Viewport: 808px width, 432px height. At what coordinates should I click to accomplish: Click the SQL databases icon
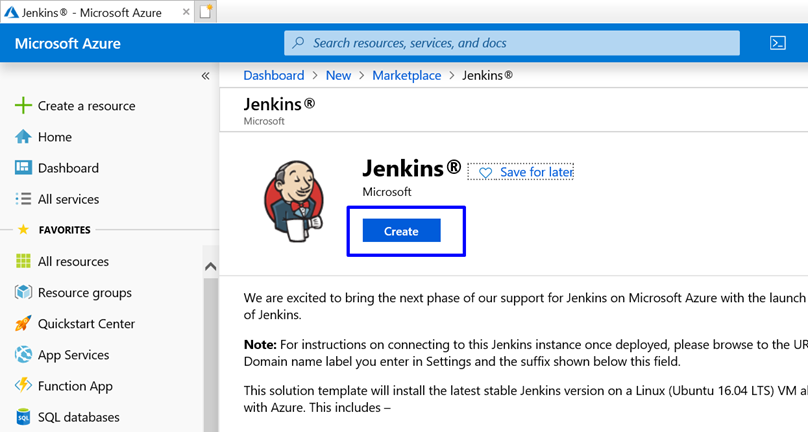(23, 417)
